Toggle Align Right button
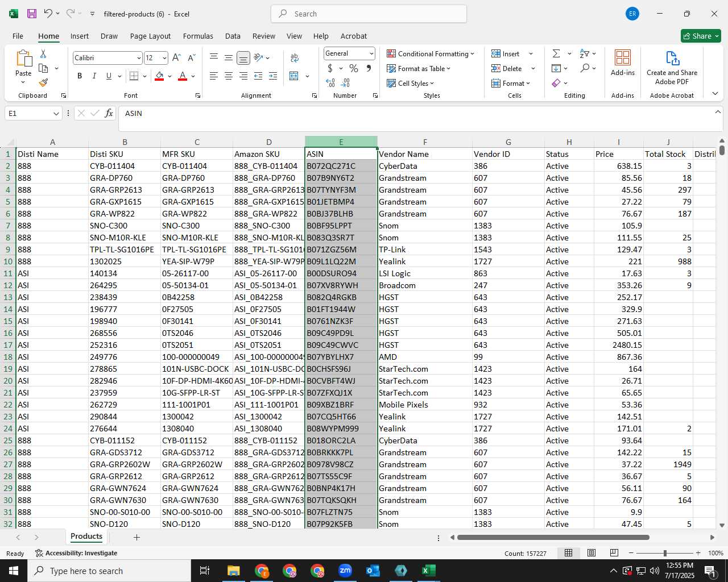Image resolution: width=728 pixels, height=582 pixels. (x=243, y=76)
